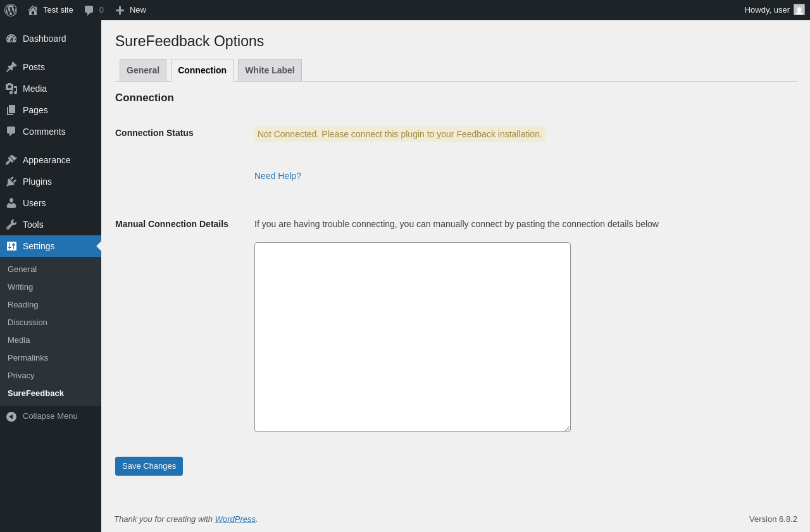This screenshot has height=532, width=810.
Task: Open the White Label tab
Action: click(270, 70)
